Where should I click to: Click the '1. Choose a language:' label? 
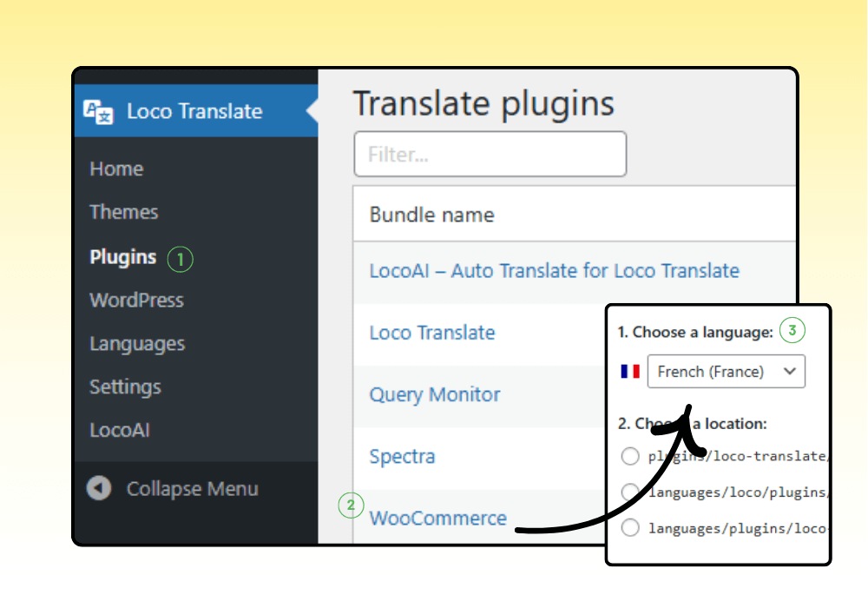[695, 332]
